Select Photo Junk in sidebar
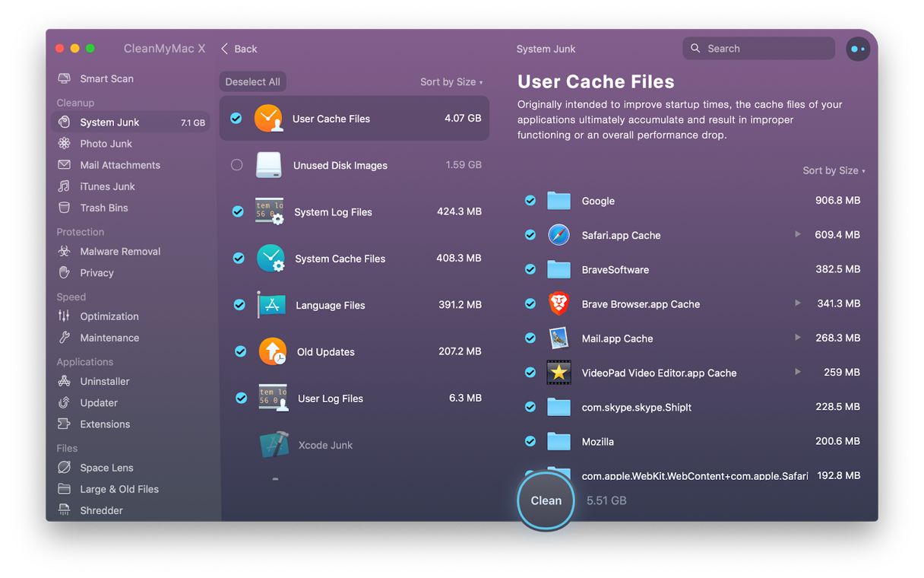Image resolution: width=924 pixels, height=578 pixels. 130,143
